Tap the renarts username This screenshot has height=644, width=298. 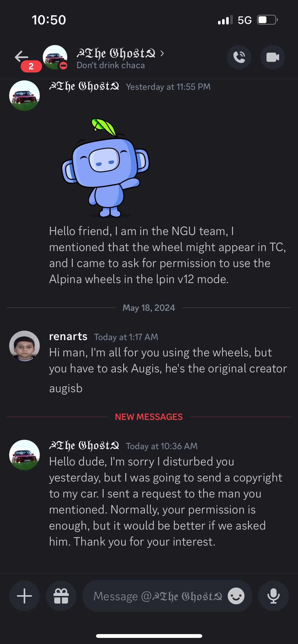pos(68,336)
